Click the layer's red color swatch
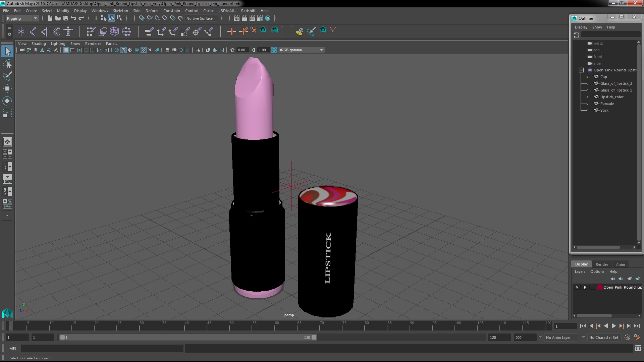Image resolution: width=644 pixels, height=362 pixels. click(600, 287)
